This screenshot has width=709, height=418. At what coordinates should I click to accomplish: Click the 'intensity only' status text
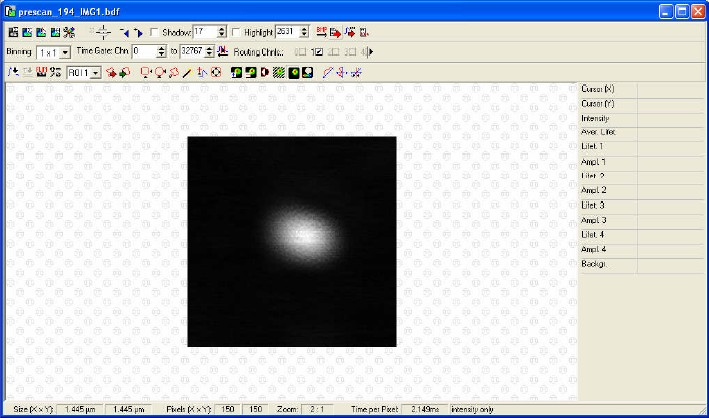pyautogui.click(x=473, y=409)
